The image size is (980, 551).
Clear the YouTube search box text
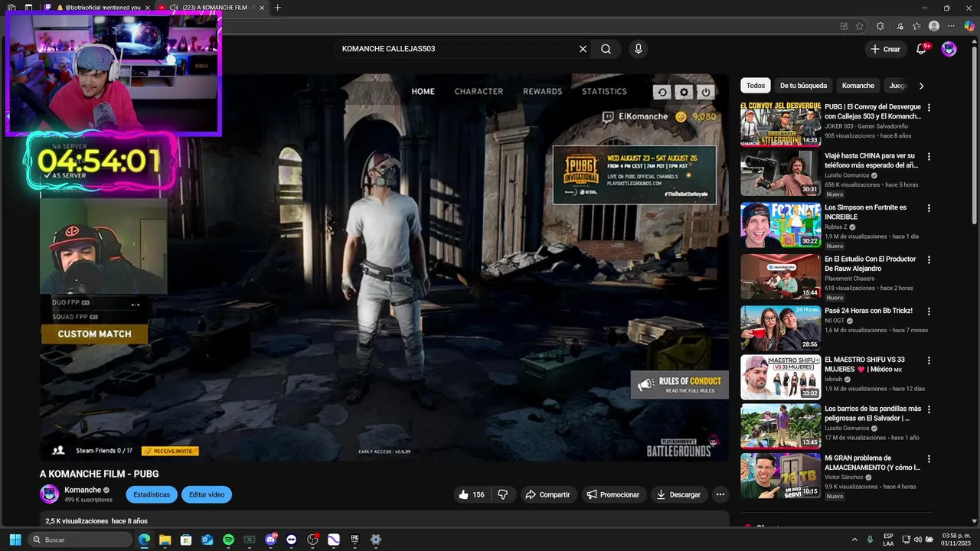(x=583, y=49)
